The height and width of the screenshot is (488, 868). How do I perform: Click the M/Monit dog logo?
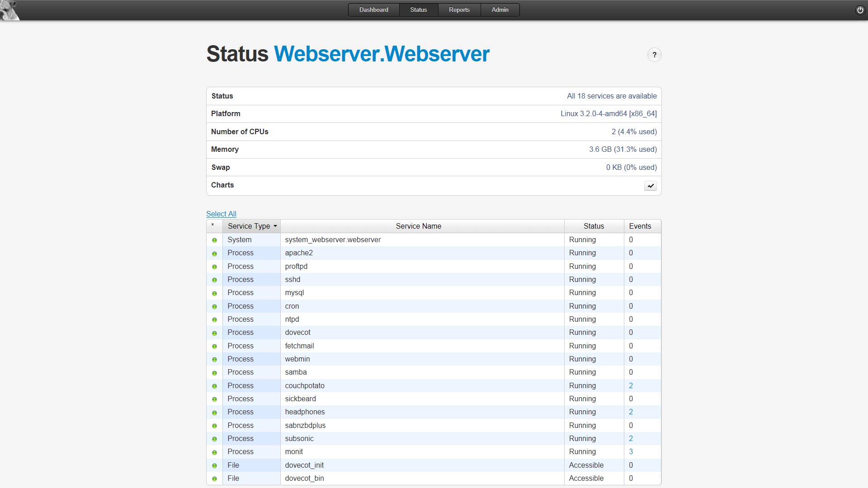[9, 10]
